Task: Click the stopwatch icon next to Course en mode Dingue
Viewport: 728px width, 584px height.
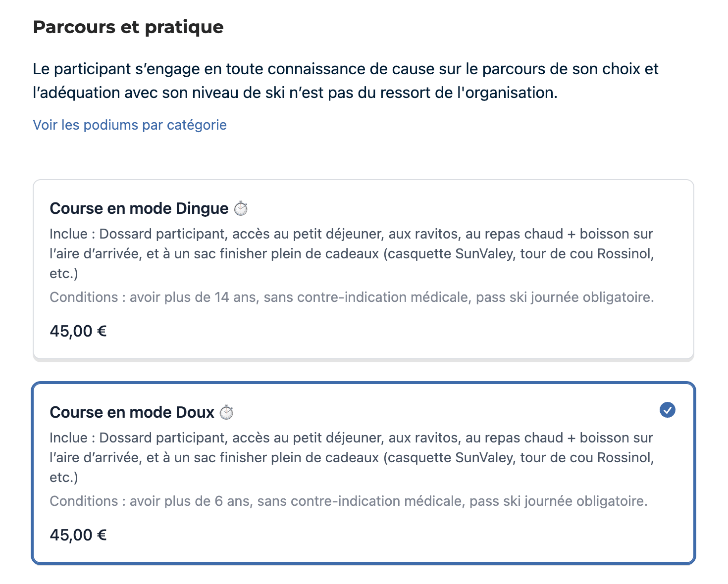Action: click(x=241, y=208)
